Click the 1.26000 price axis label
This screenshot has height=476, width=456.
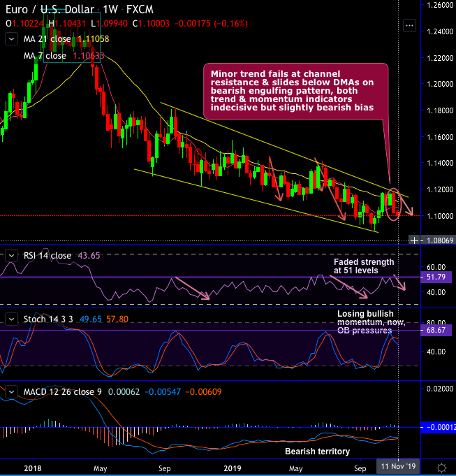440,5
